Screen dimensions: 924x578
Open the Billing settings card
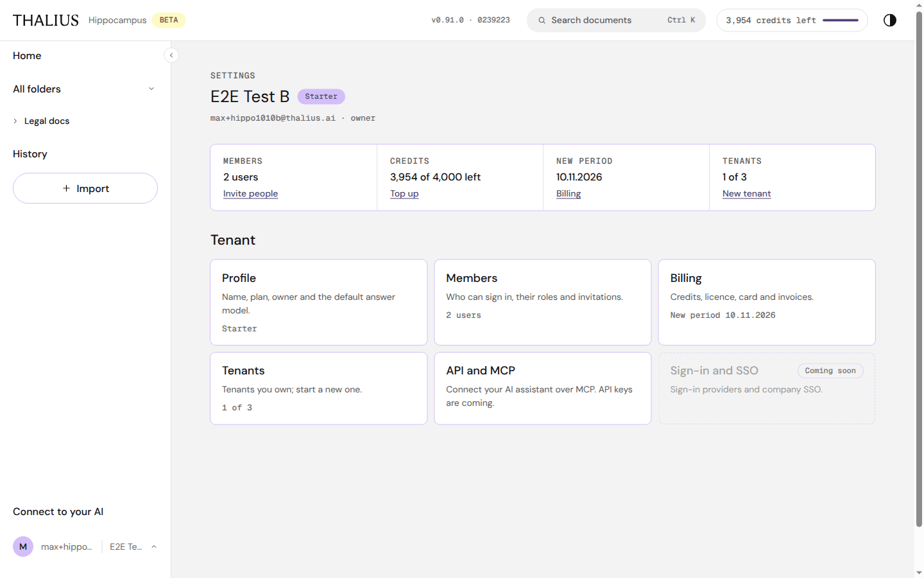click(767, 302)
